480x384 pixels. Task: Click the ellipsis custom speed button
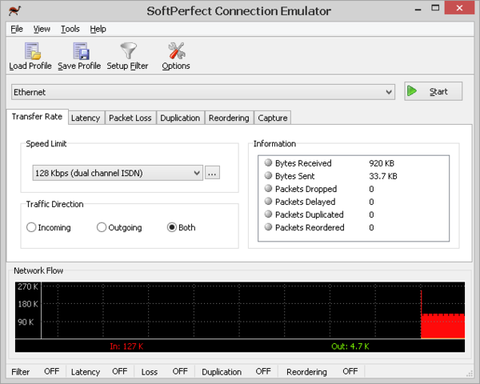pos(212,173)
